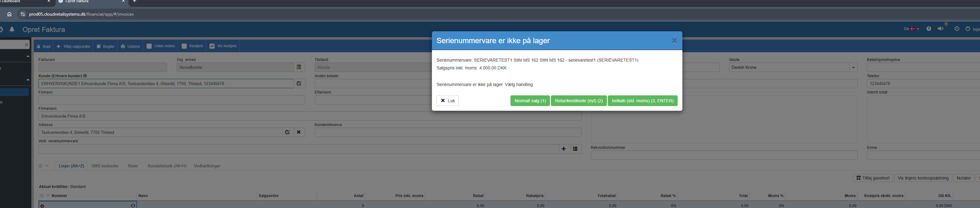
Task: Edit the Adresse via its edit icon
Action: coord(288,132)
